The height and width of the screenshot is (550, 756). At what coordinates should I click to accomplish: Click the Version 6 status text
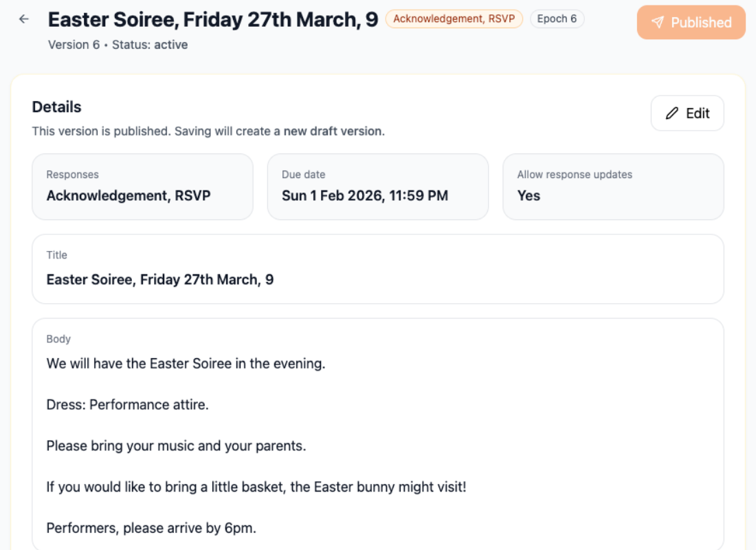click(74, 45)
